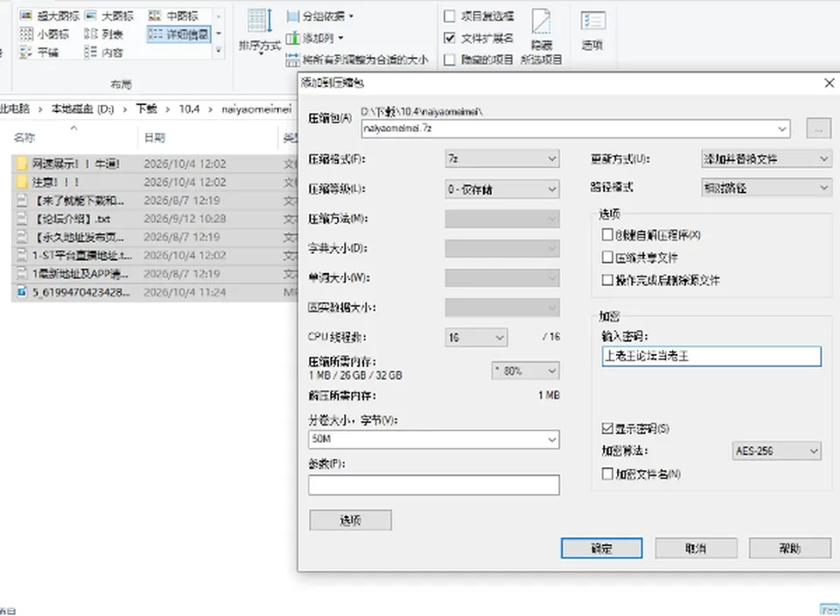Click 确定 OK button in archive dialog
This screenshot has height=616, width=840.
point(602,548)
